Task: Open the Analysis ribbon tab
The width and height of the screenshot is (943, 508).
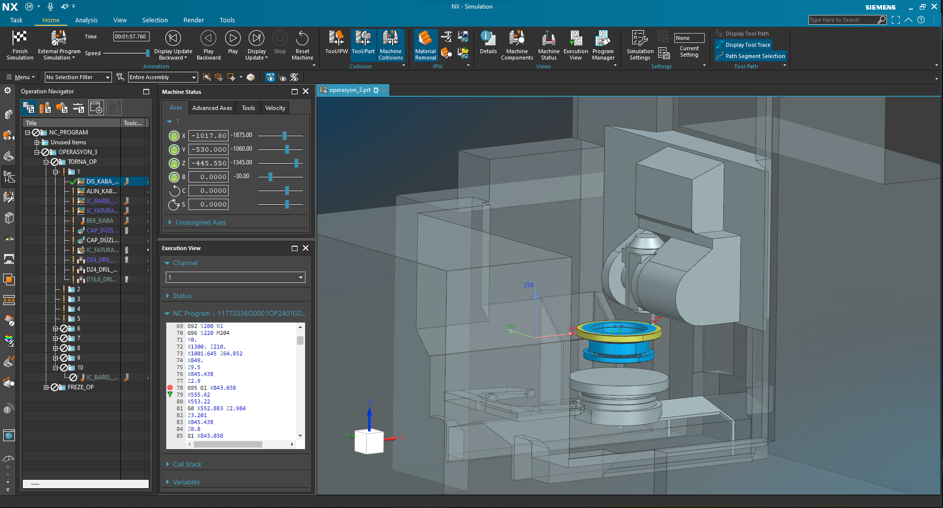Action: click(86, 20)
